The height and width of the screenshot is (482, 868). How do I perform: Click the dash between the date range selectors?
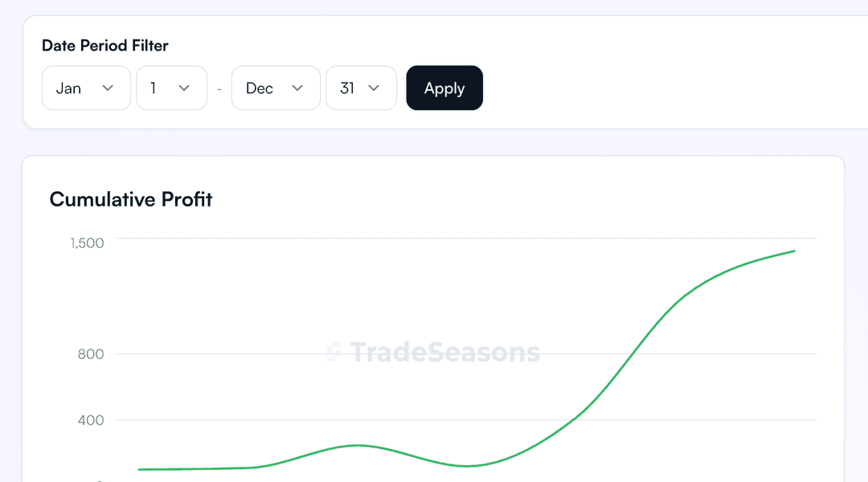[x=219, y=89]
